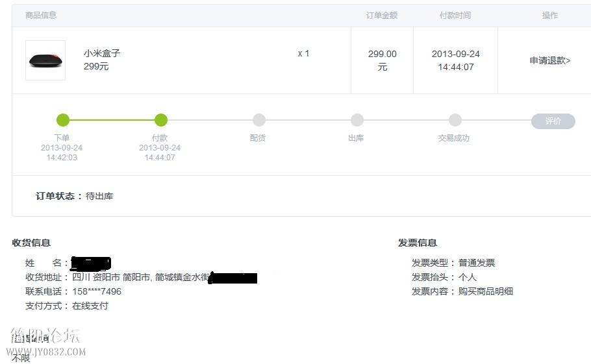Click the 操作 column header
This screenshot has height=364, width=591.
pos(550,15)
